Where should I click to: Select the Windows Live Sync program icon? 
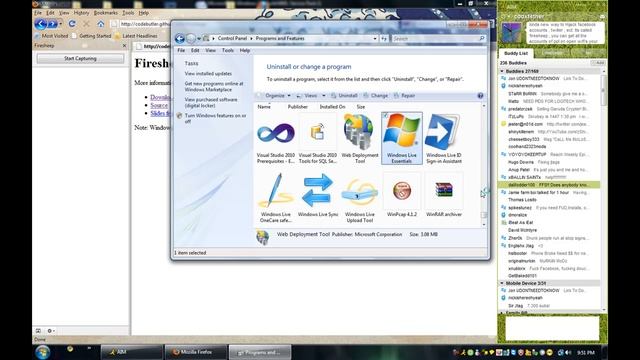318,195
